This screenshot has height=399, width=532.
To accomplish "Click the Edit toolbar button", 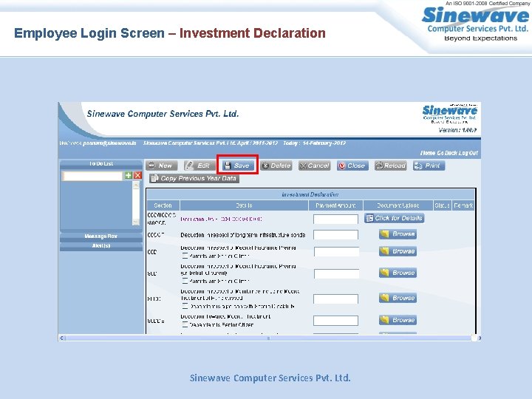I will (x=199, y=166).
